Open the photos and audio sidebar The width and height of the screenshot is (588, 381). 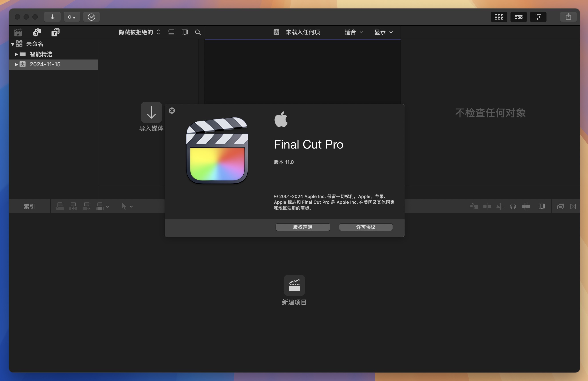pyautogui.click(x=37, y=32)
